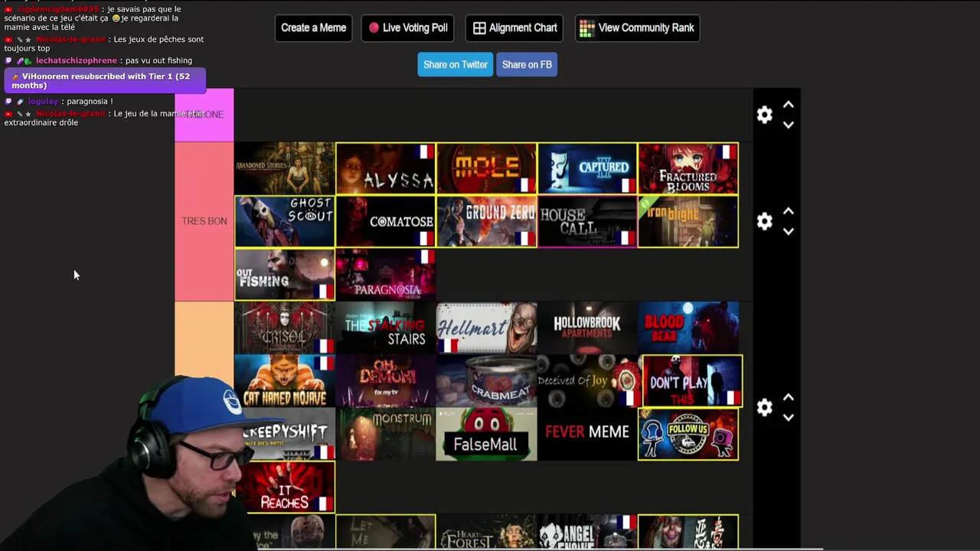The width and height of the screenshot is (980, 551).
Task: Select Abandoned Stories game tile
Action: click(x=285, y=168)
